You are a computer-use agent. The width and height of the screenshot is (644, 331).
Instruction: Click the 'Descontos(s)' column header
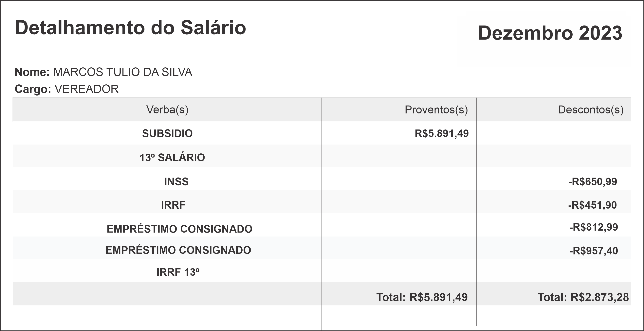(x=591, y=110)
